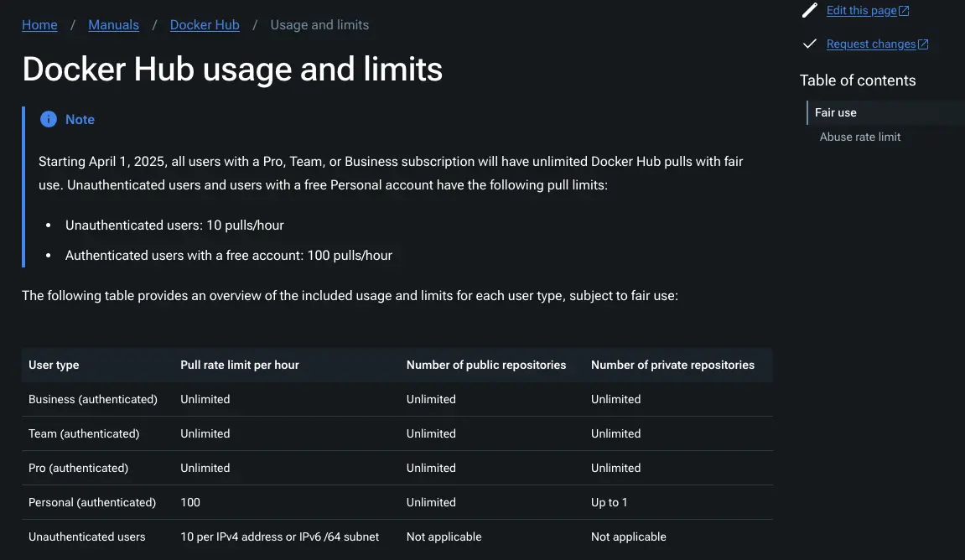The image size is (965, 560).
Task: Select Abuse rate limit in table of contents
Action: click(860, 137)
